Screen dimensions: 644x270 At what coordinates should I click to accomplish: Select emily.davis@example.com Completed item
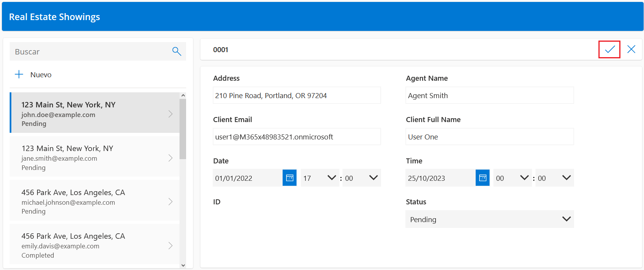click(x=95, y=245)
